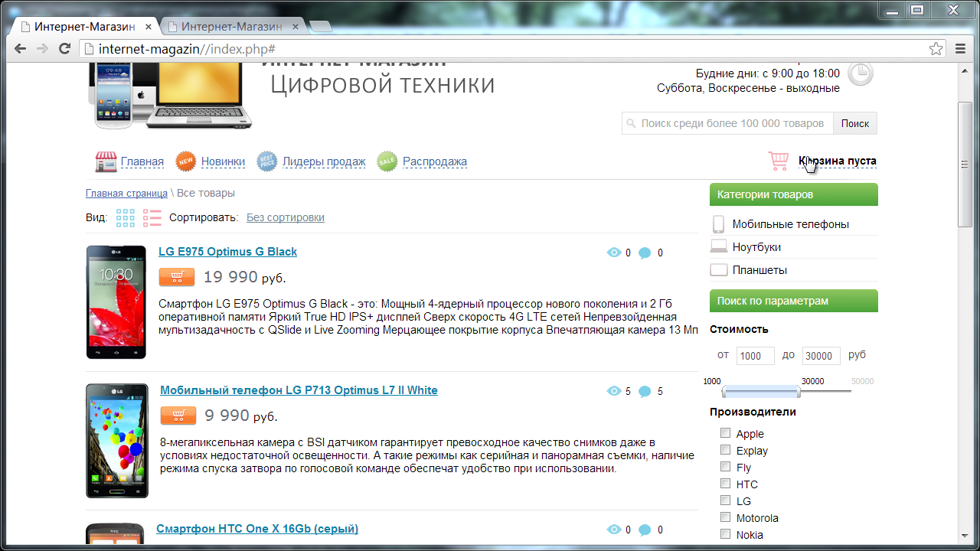Select Мобильные телефоны category

click(x=791, y=224)
